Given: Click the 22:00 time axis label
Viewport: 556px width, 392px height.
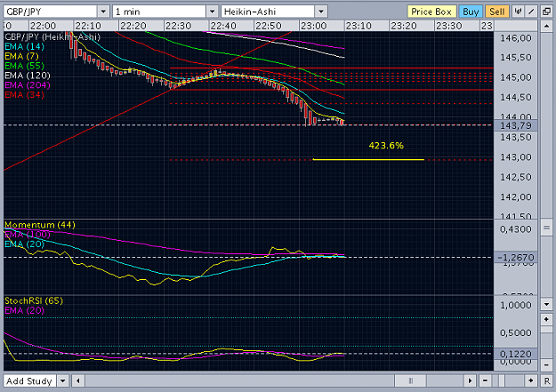Looking at the screenshot, I should click(43, 26).
